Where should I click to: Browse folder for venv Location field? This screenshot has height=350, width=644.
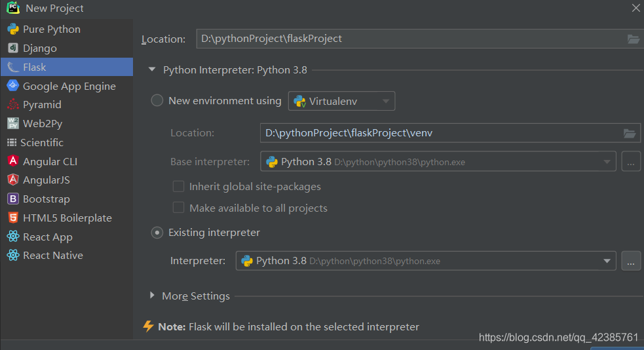pos(630,133)
